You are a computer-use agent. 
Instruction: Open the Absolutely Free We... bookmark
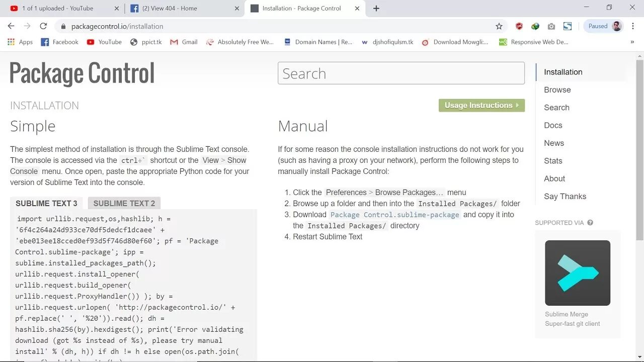240,42
